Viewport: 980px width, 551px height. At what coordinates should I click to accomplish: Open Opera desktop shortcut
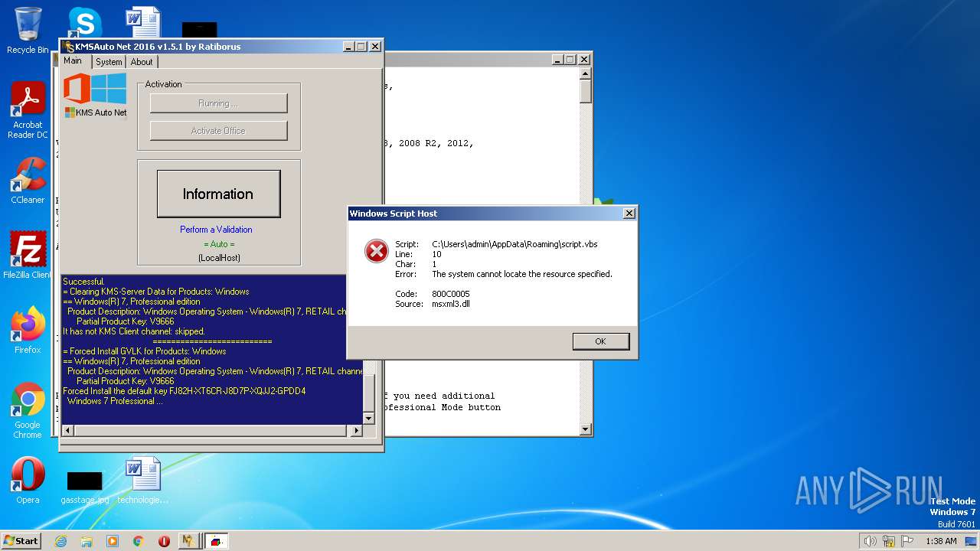click(x=28, y=480)
